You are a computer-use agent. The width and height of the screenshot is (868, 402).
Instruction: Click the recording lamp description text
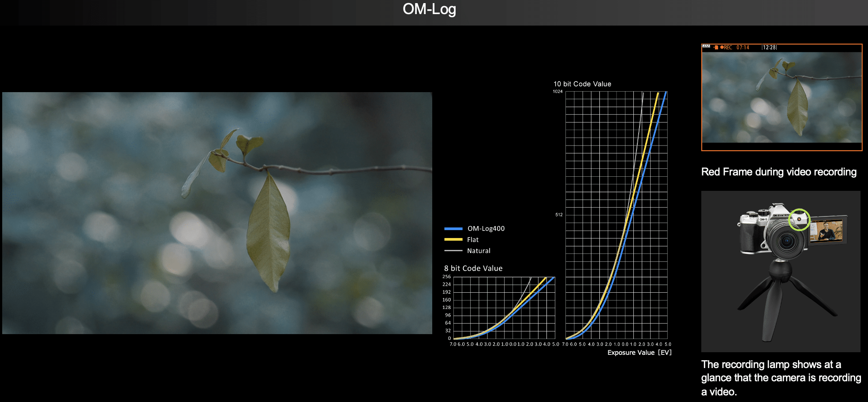click(x=781, y=378)
